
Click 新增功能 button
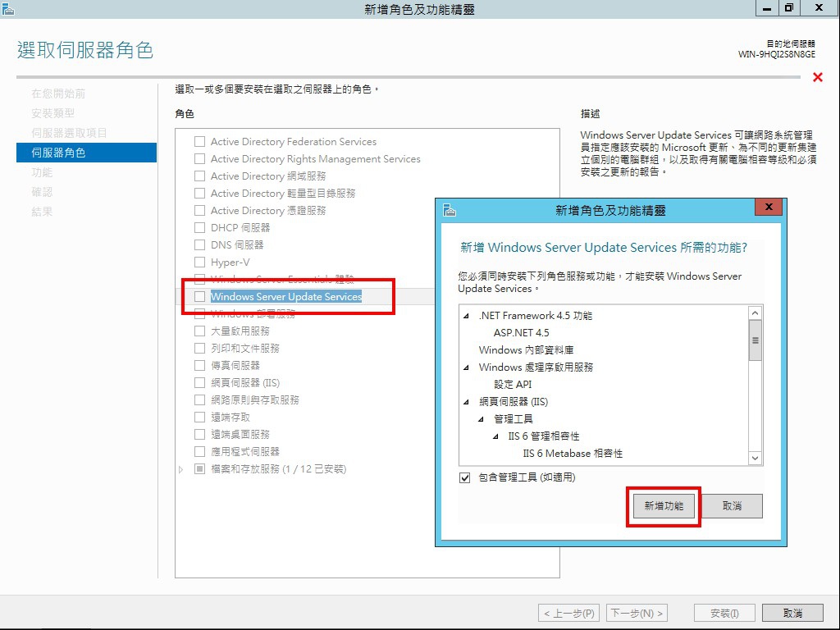pos(664,506)
